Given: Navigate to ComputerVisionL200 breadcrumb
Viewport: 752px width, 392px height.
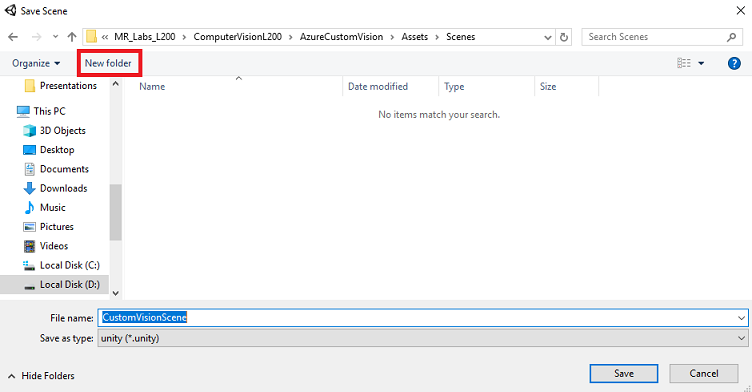Looking at the screenshot, I should tap(237, 37).
